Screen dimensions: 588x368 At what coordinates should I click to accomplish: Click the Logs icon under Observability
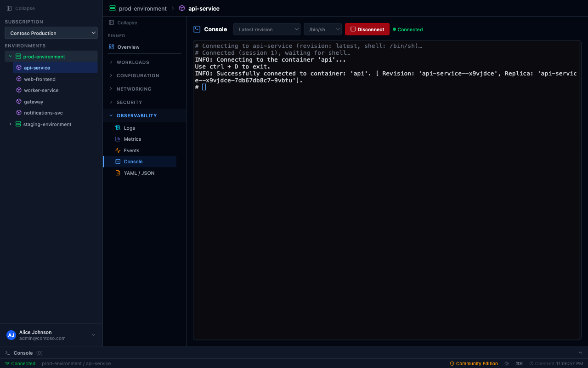point(119,128)
